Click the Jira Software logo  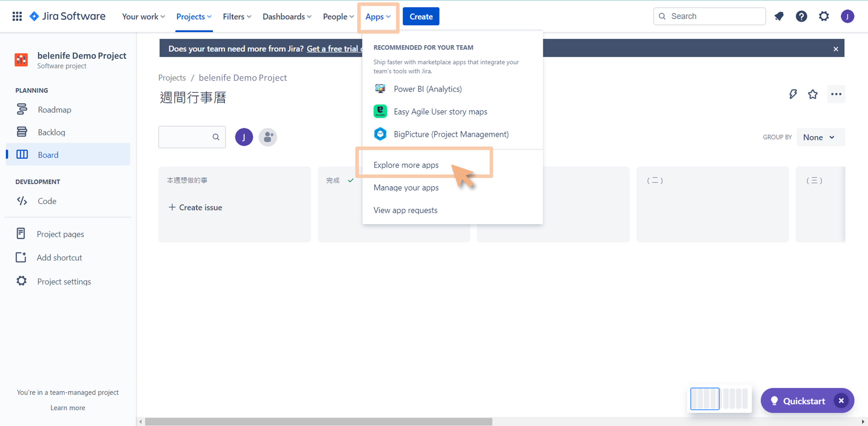[x=67, y=16]
